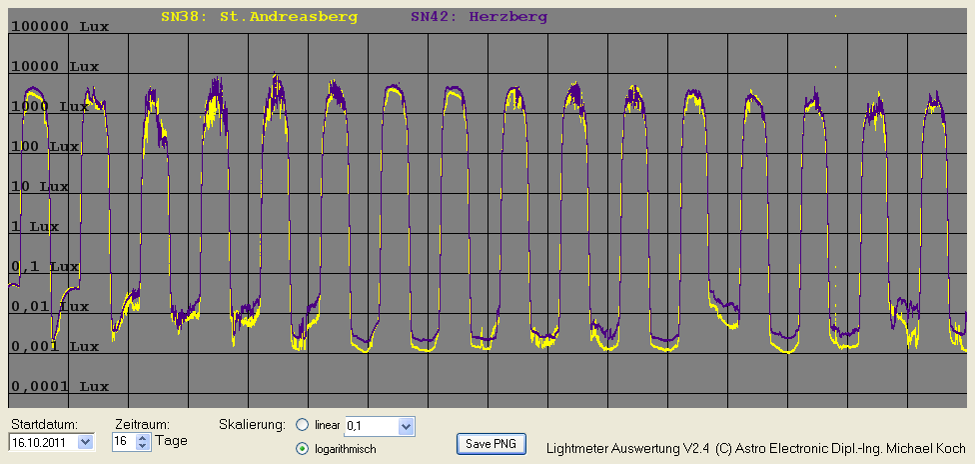Expand the linear scale value dropdown arrow
The height and width of the screenshot is (476, 980).
405,426
